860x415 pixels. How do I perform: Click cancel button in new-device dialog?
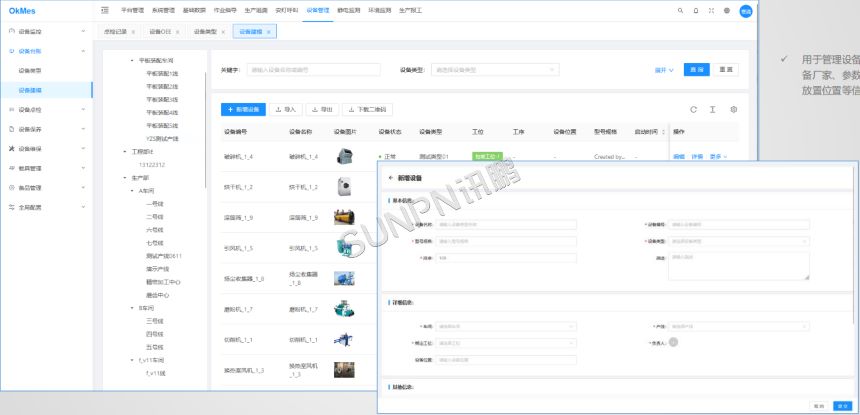point(819,406)
